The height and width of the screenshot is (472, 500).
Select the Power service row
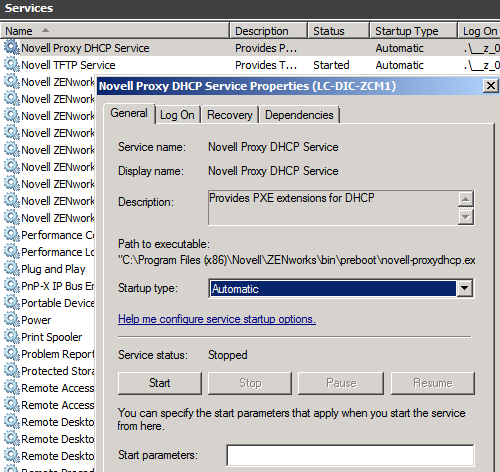tap(36, 320)
